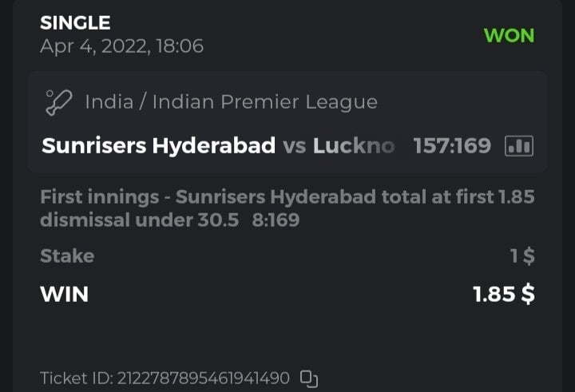Viewport: 575px width, 392px height.
Task: Click the Stake label
Action: pyautogui.click(x=67, y=256)
